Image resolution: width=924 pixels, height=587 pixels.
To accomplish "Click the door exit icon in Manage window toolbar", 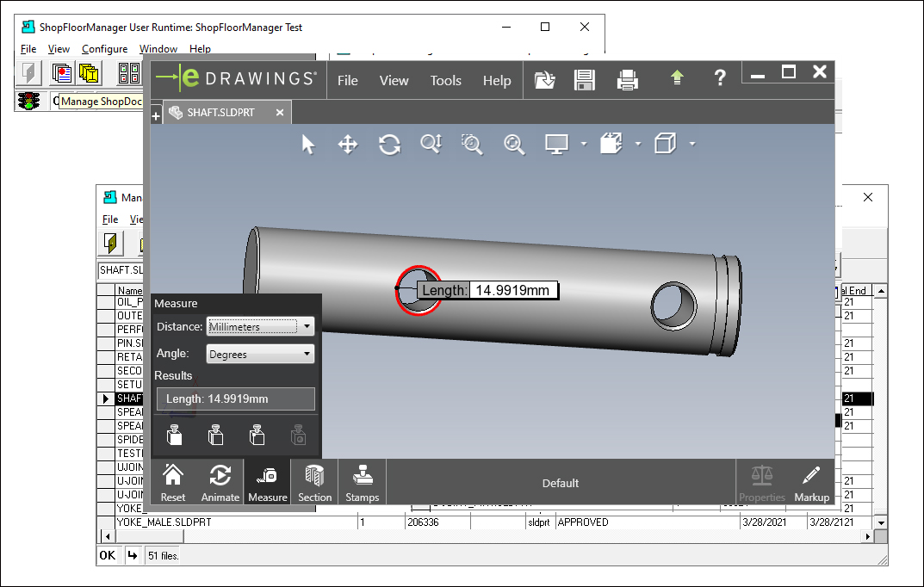I will (x=110, y=243).
